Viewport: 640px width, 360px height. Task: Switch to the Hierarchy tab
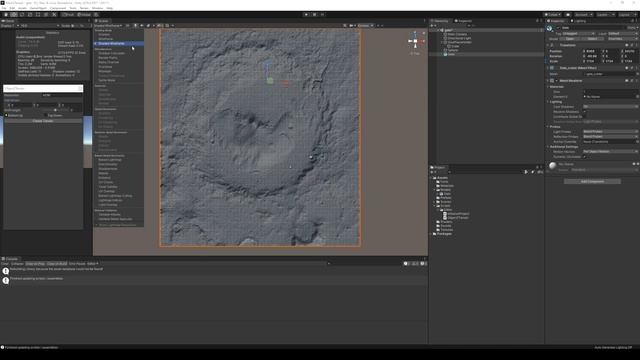tap(440, 21)
